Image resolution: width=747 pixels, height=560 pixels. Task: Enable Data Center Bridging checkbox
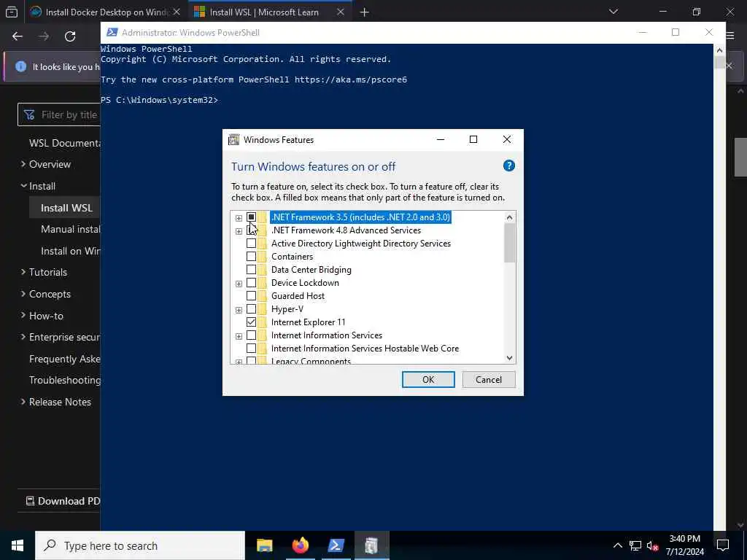click(x=251, y=270)
